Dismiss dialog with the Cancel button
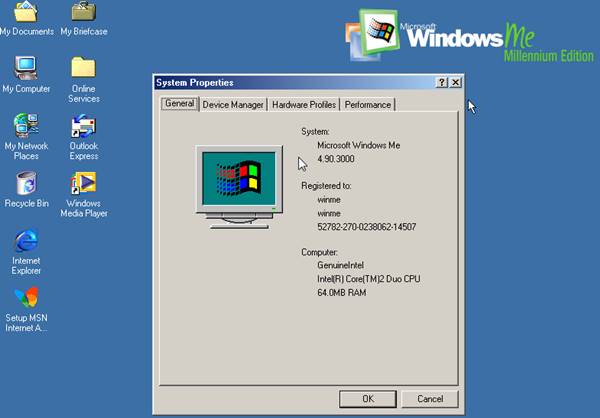Viewport: 600px width, 418px height. [430, 399]
